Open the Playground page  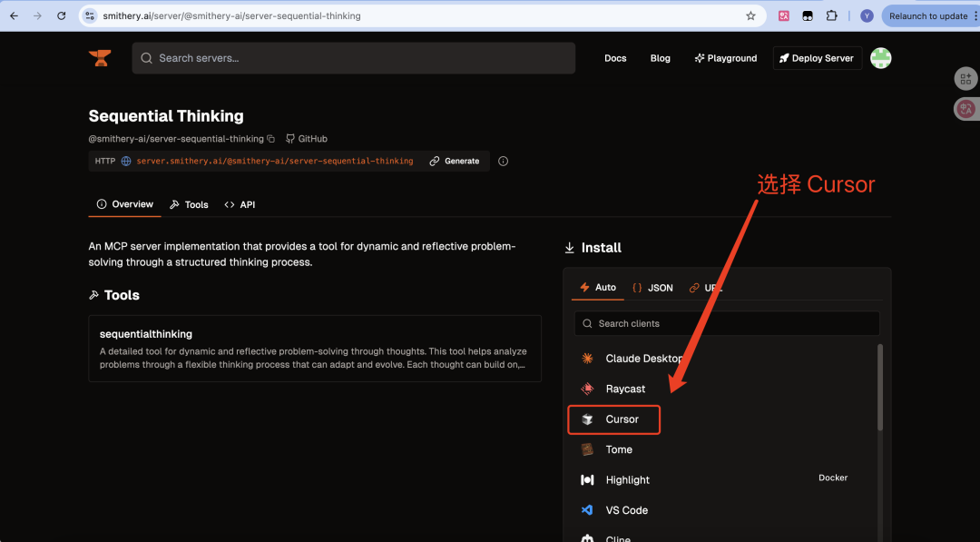tap(725, 58)
